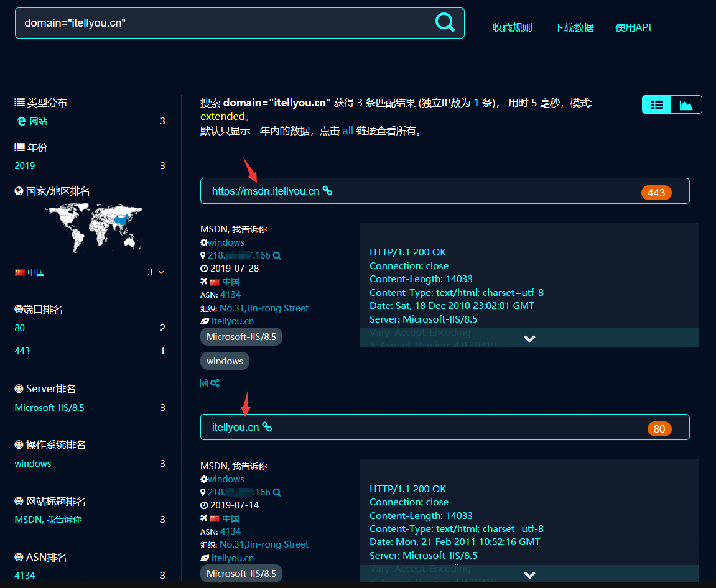This screenshot has height=588, width=716.
Task: Click the orange 80 port badge
Action: coord(659,429)
